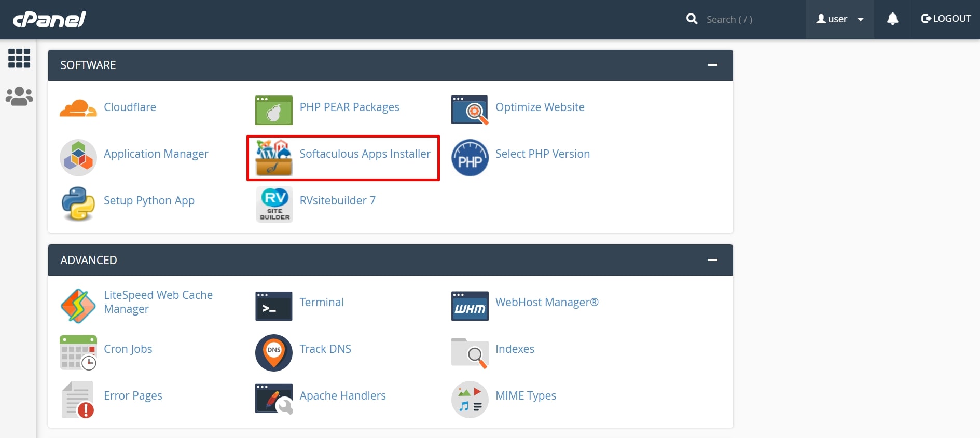The width and height of the screenshot is (980, 438).
Task: Open the Setup Python App link
Action: pyautogui.click(x=149, y=201)
